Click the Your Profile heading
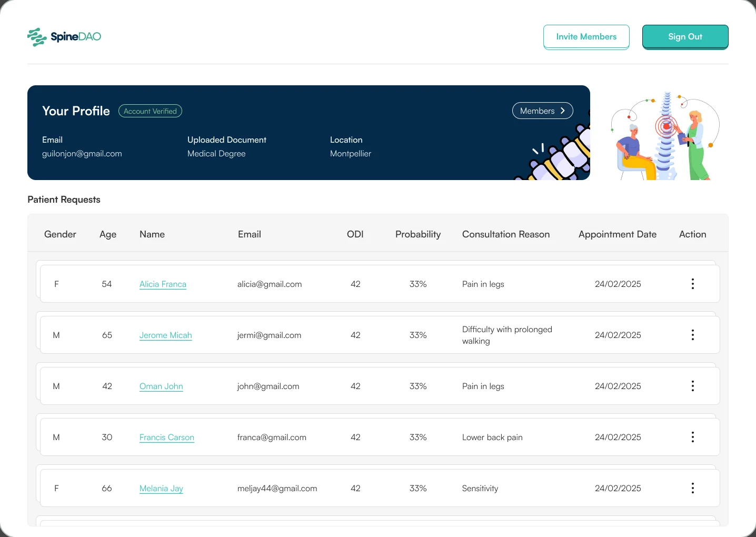This screenshot has width=756, height=537. (76, 111)
